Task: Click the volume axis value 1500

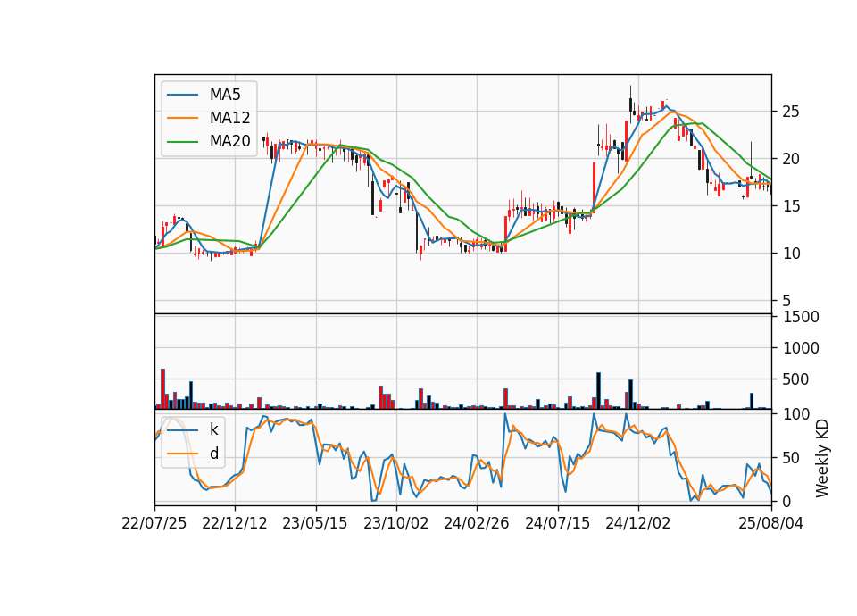Action: 802,317
